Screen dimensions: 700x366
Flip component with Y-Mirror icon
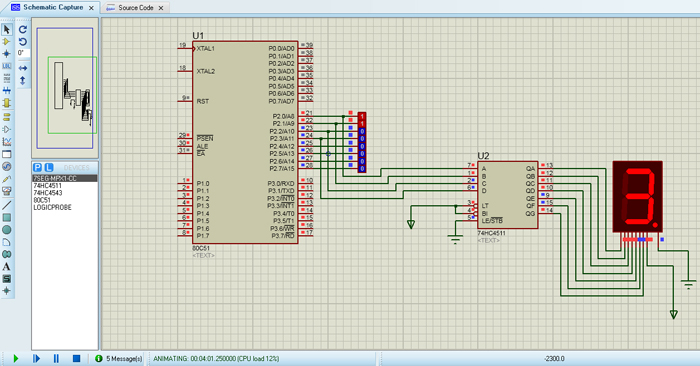point(23,80)
